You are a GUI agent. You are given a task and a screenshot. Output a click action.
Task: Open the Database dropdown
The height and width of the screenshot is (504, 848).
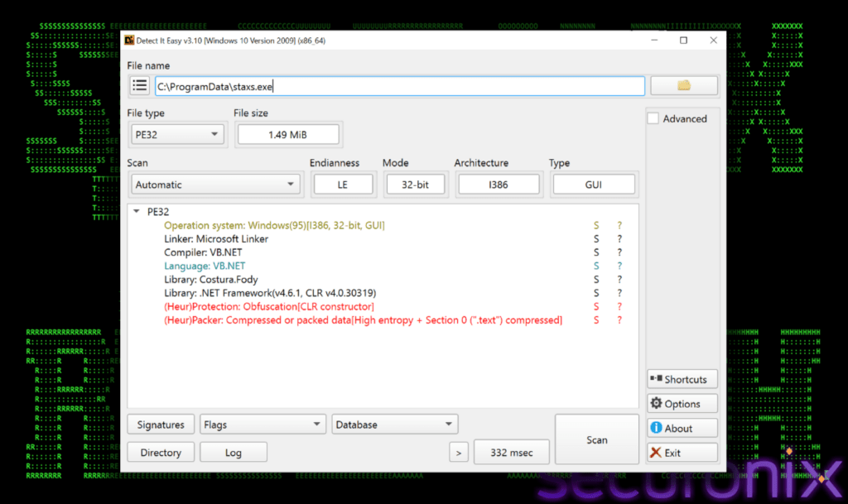point(393,425)
